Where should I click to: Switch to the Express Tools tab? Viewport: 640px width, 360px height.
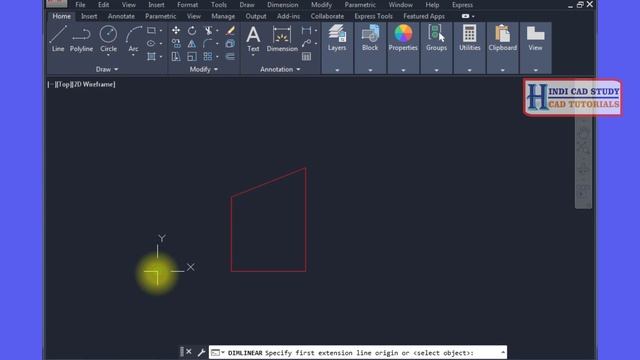pyautogui.click(x=373, y=16)
